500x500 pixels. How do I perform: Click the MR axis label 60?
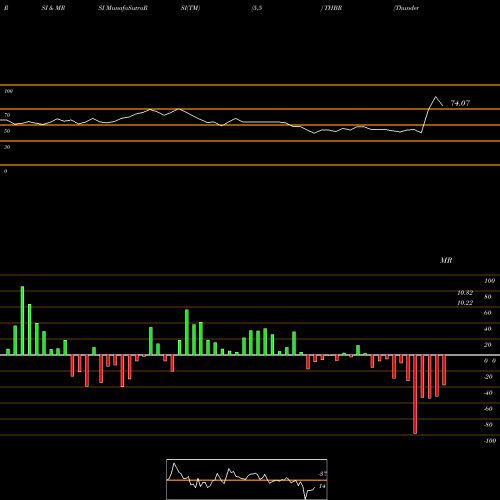pos(488,313)
